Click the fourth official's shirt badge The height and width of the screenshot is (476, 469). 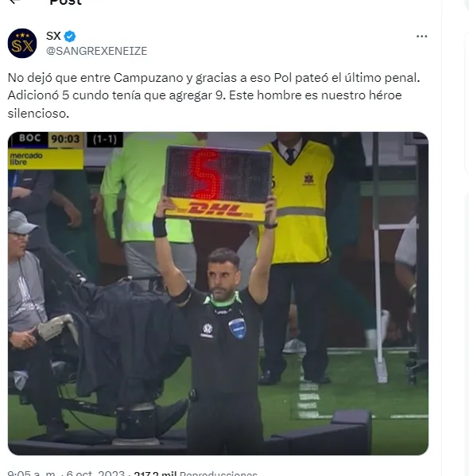237,328
